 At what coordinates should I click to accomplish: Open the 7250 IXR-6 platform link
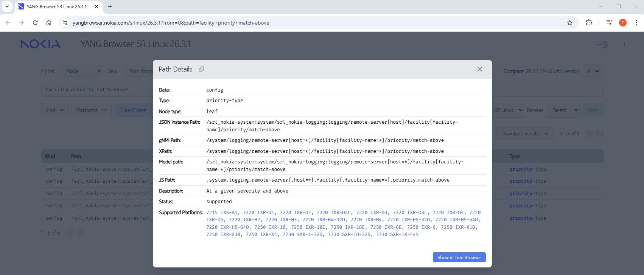point(421,227)
